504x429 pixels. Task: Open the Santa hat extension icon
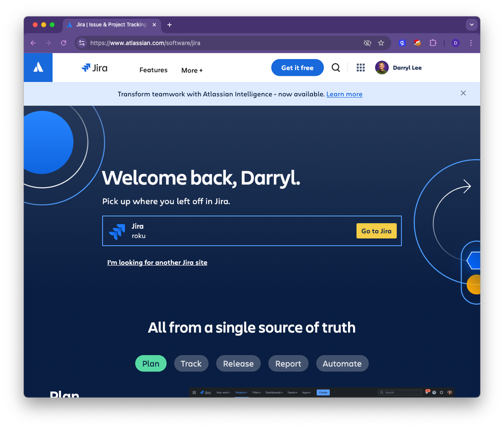(x=418, y=43)
